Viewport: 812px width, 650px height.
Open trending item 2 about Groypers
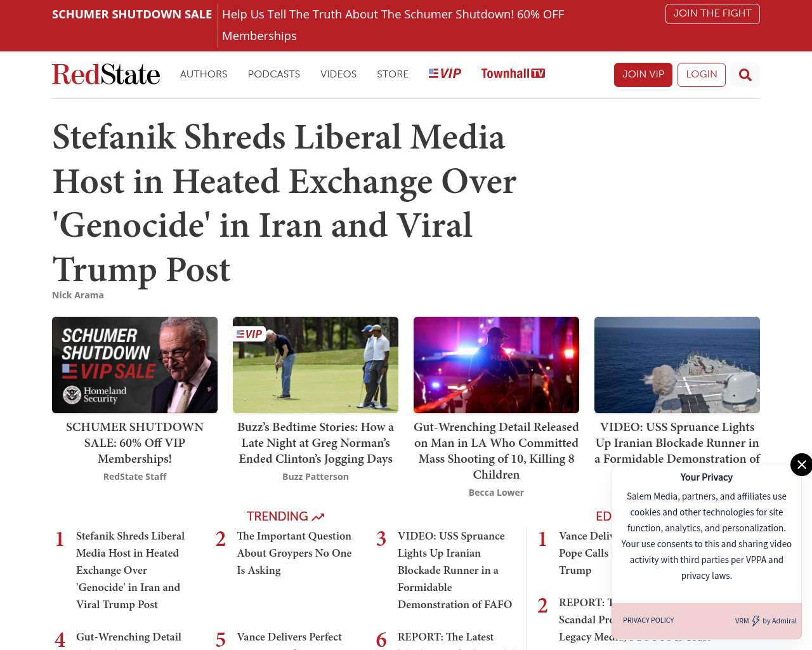click(x=294, y=553)
